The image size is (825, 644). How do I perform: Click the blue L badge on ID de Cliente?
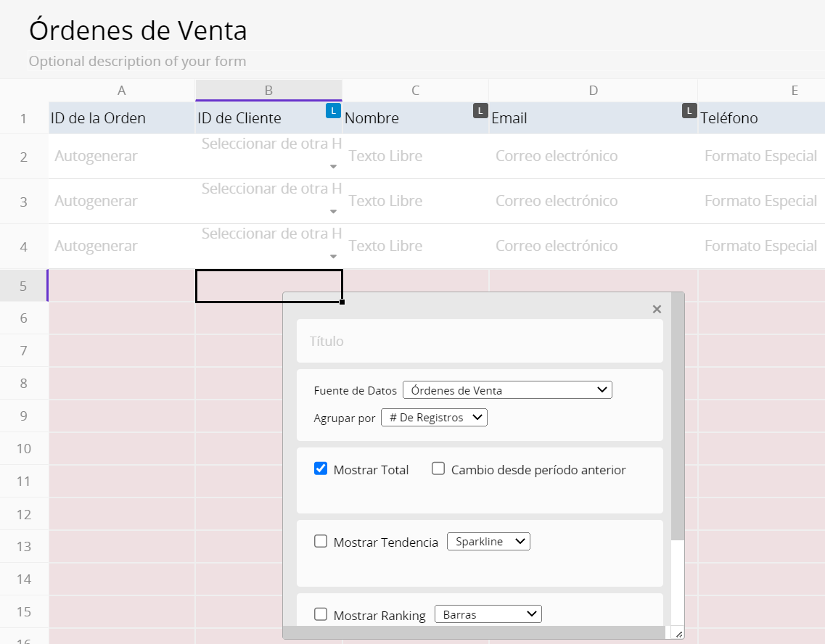333,111
